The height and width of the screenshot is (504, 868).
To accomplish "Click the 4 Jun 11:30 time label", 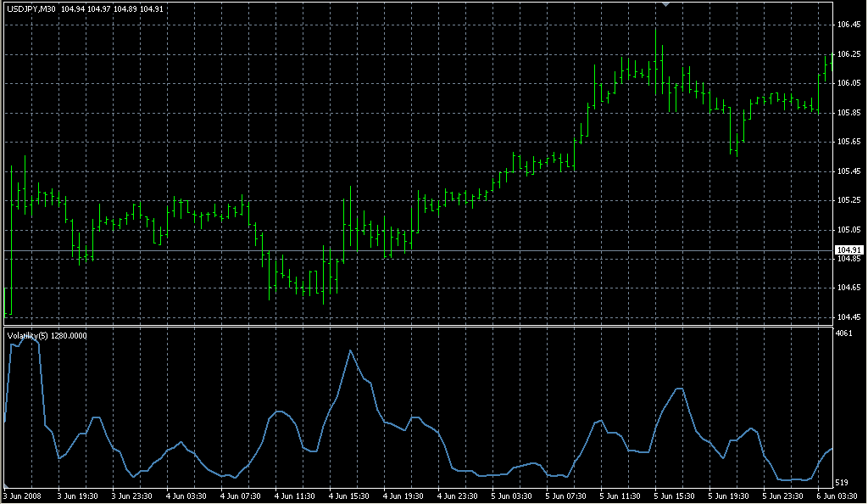I will coord(294,496).
